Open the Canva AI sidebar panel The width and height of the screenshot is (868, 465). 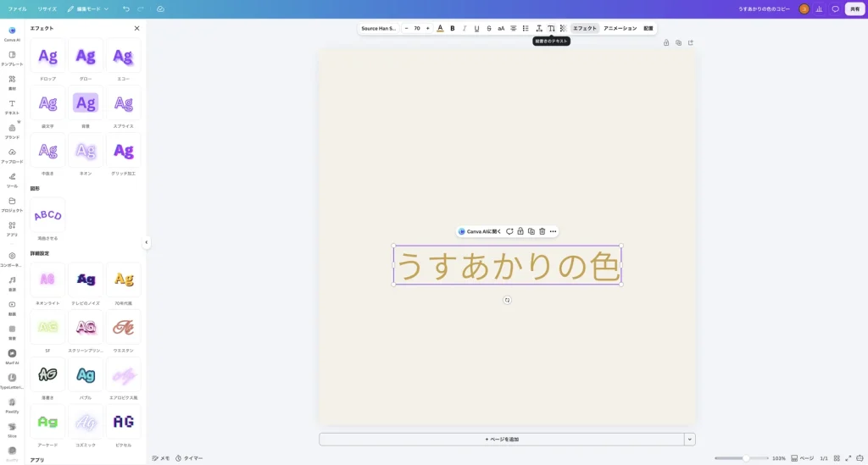tap(12, 34)
